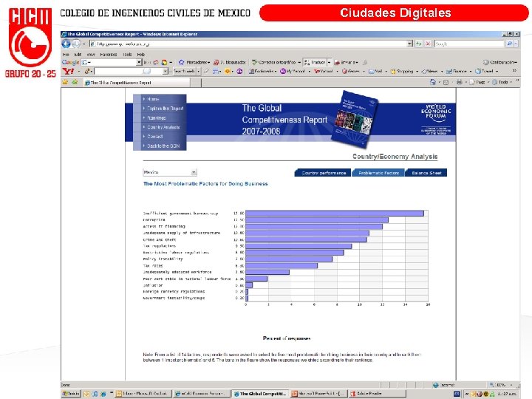Click the Country Analysis link
Screen dimensions: 532x399
163,127
